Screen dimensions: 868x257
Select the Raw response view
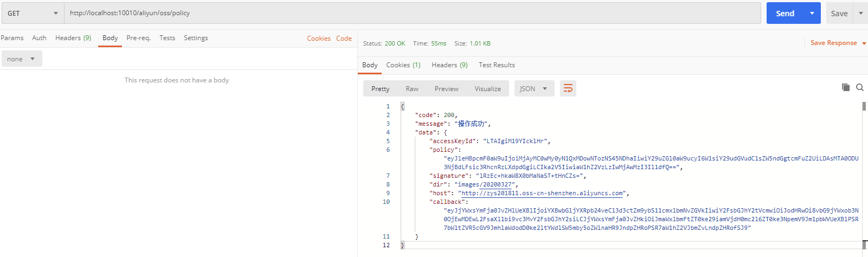[x=412, y=88]
